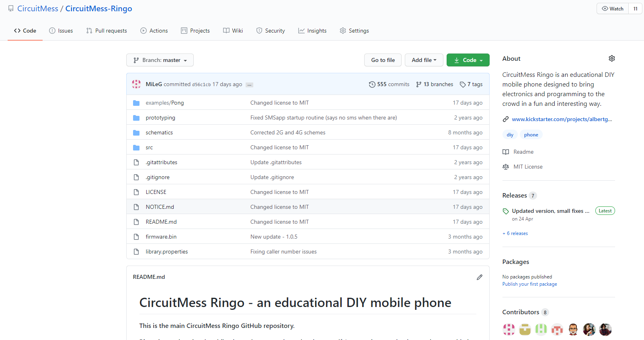Image resolution: width=644 pixels, height=340 pixels.
Task: View the 7 tags link
Action: click(471, 84)
